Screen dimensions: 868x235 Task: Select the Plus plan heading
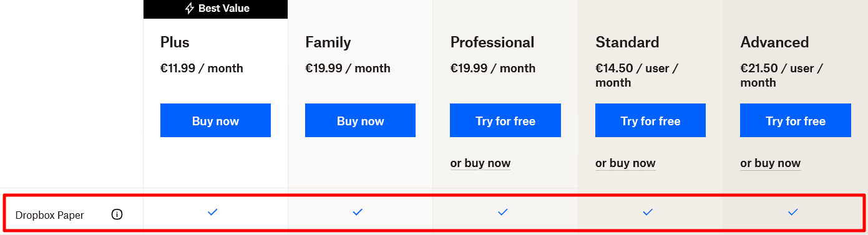[x=175, y=42]
